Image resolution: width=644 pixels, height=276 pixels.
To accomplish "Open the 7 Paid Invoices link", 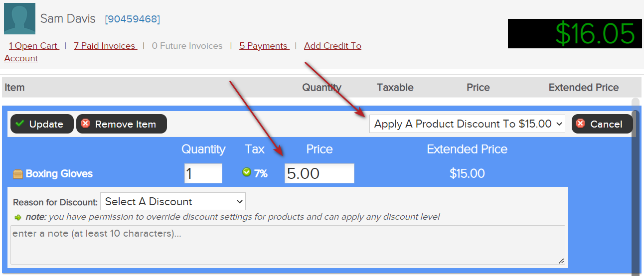I will tap(105, 46).
